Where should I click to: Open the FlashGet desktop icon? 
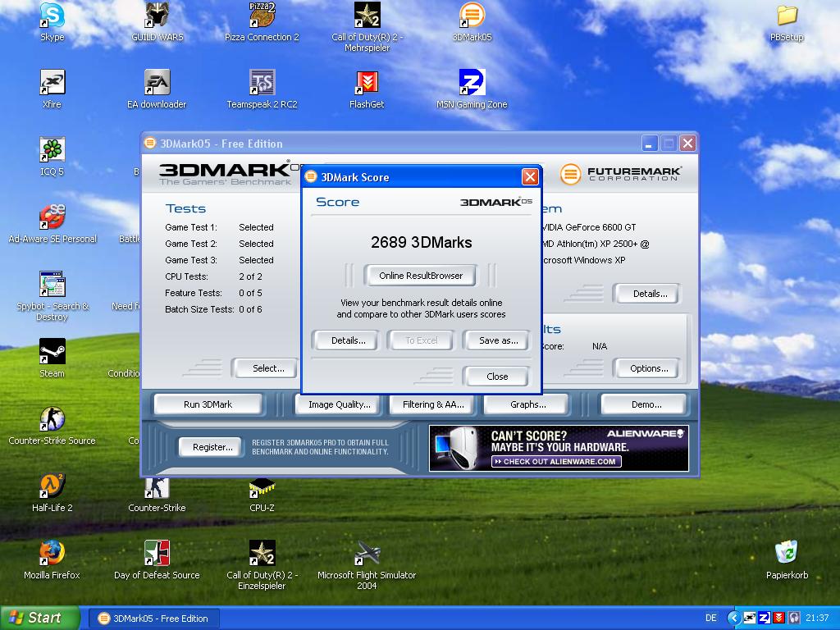[367, 83]
